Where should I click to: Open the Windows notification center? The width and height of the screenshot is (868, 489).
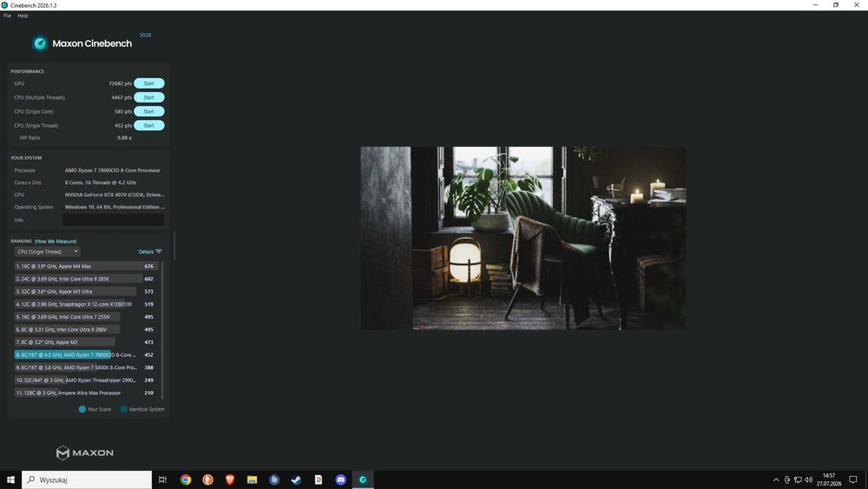[x=853, y=479]
